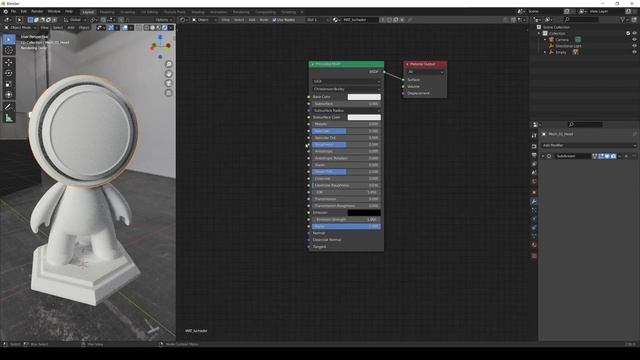The image size is (640, 360).
Task: Open the Render properties tab
Action: click(534, 146)
